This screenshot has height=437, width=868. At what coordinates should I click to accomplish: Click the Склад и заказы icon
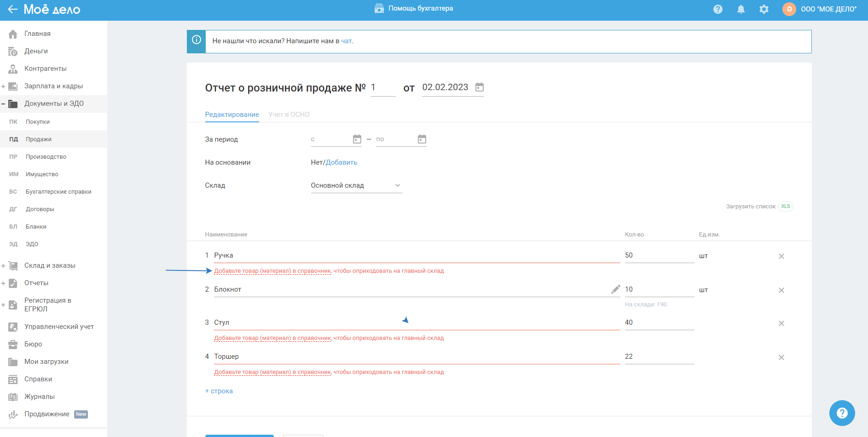coord(13,265)
